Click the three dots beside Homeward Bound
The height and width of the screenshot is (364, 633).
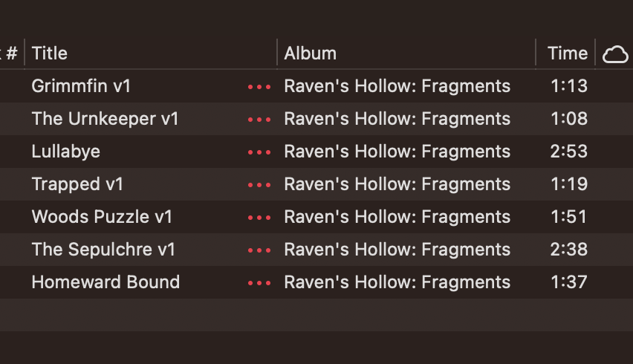[259, 283]
